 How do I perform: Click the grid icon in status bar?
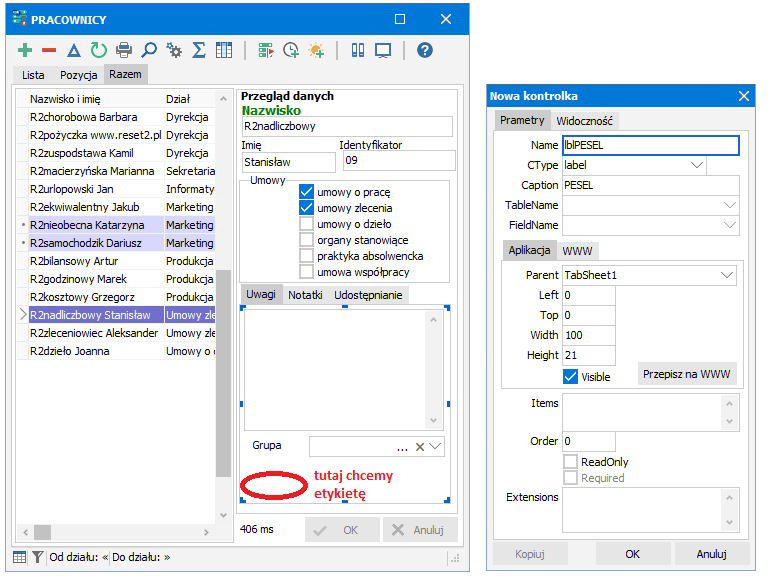click(x=19, y=557)
